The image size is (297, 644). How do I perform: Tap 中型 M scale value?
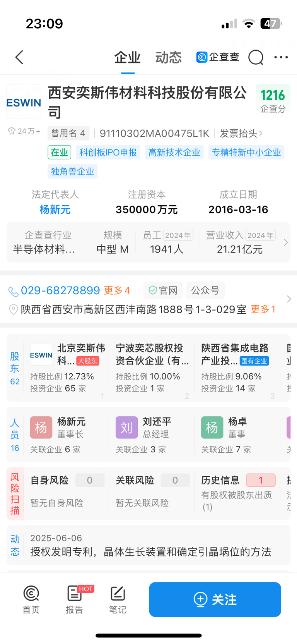pos(113,249)
